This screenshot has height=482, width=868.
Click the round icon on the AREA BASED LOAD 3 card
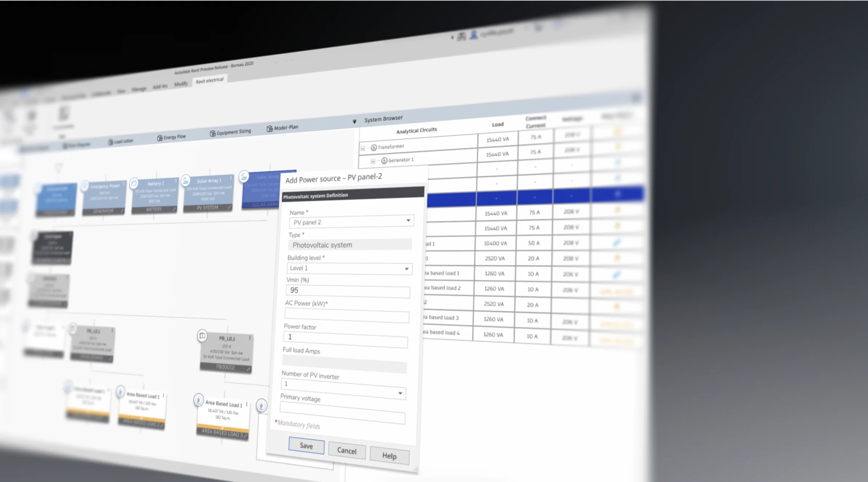click(198, 400)
